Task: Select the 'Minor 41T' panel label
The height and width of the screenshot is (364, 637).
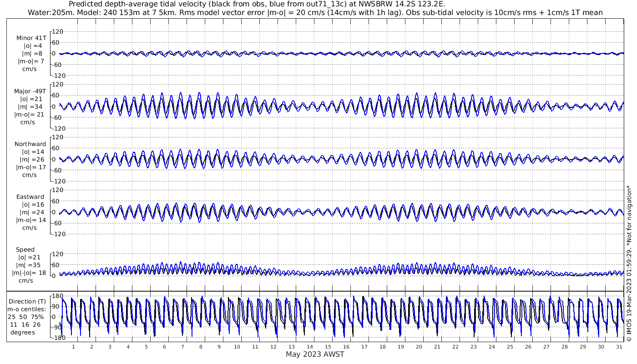Action: [x=31, y=38]
